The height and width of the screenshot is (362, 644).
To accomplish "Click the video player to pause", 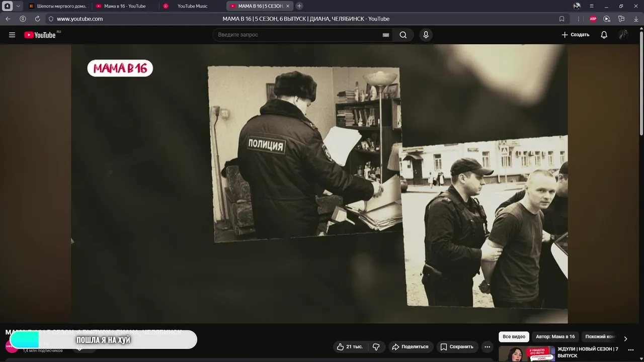I will click(319, 184).
